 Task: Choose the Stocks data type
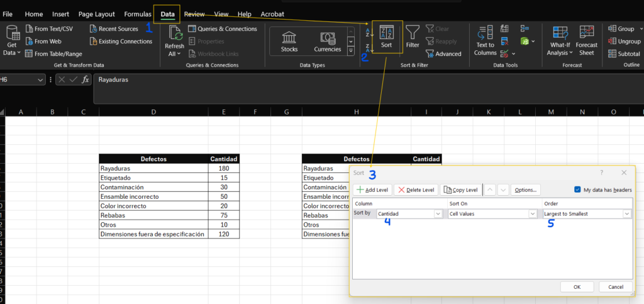[289, 41]
